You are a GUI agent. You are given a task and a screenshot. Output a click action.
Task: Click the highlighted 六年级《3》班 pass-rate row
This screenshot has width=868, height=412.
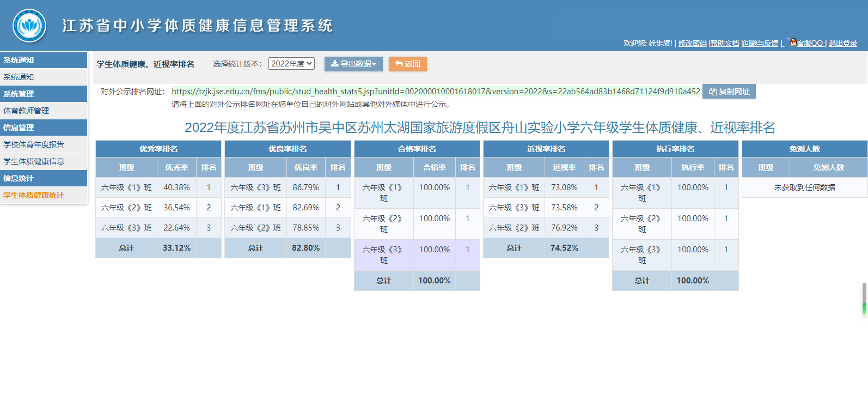(417, 255)
